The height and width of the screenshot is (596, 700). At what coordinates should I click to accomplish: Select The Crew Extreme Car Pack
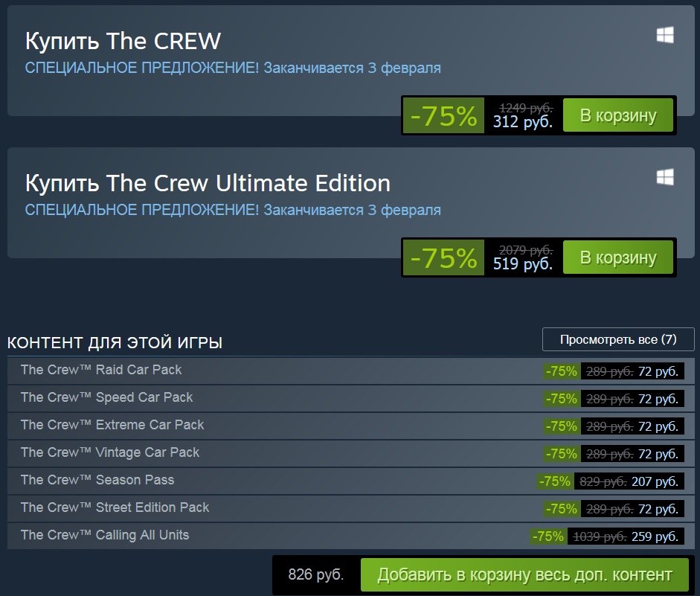click(112, 425)
